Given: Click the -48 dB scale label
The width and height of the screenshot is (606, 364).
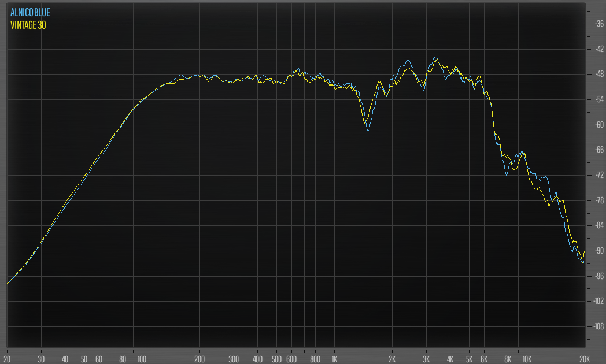Looking at the screenshot, I should click(x=599, y=74).
